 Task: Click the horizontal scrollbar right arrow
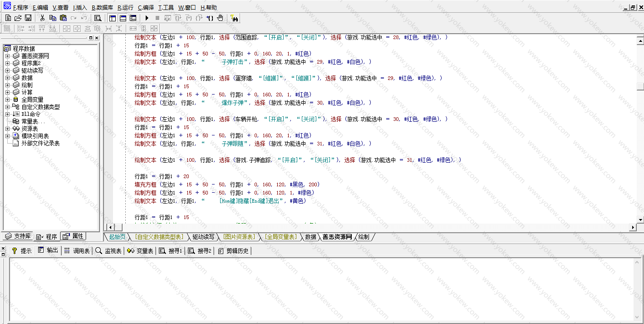coord(633,227)
